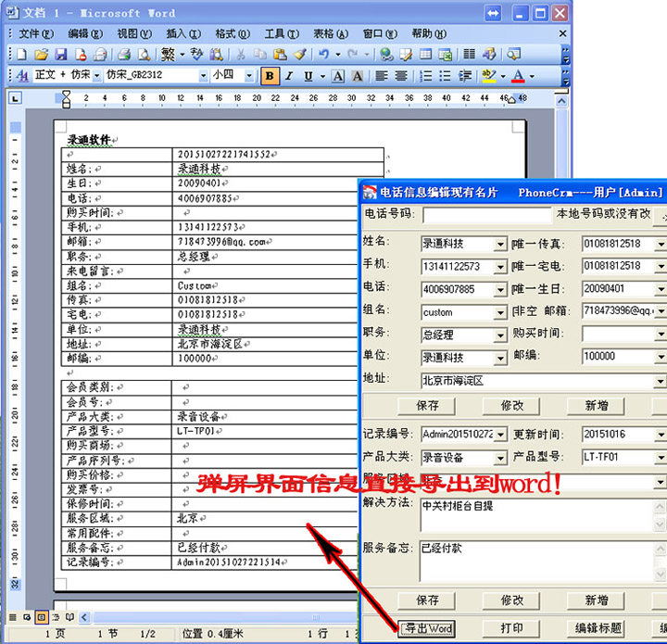Click the 编辑标题 button
This screenshot has width=667, height=644.
click(596, 628)
